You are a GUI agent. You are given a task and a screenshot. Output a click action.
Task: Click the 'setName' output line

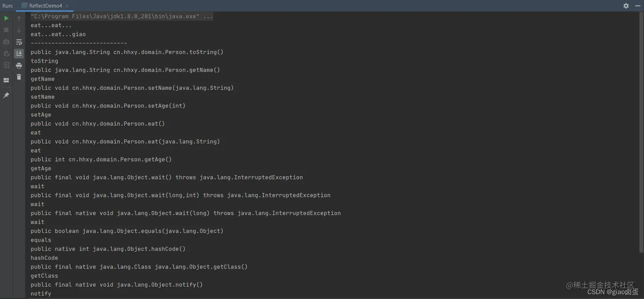(43, 97)
